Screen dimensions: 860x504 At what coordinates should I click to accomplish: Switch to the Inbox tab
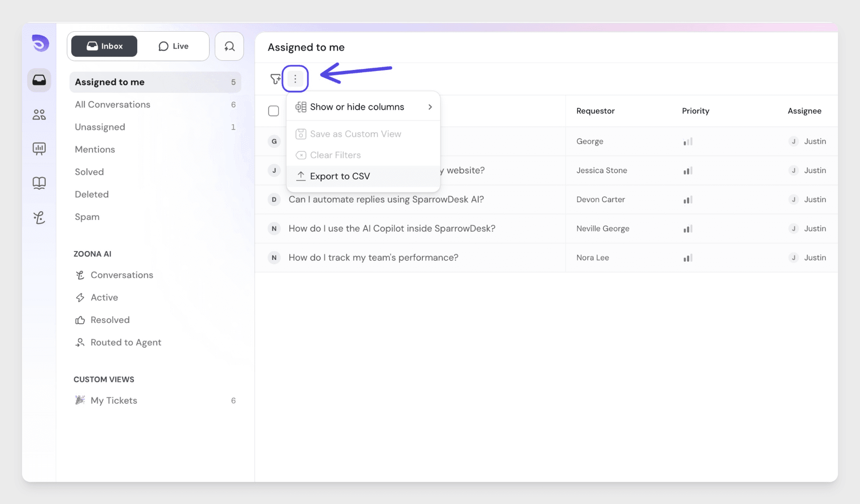105,46
